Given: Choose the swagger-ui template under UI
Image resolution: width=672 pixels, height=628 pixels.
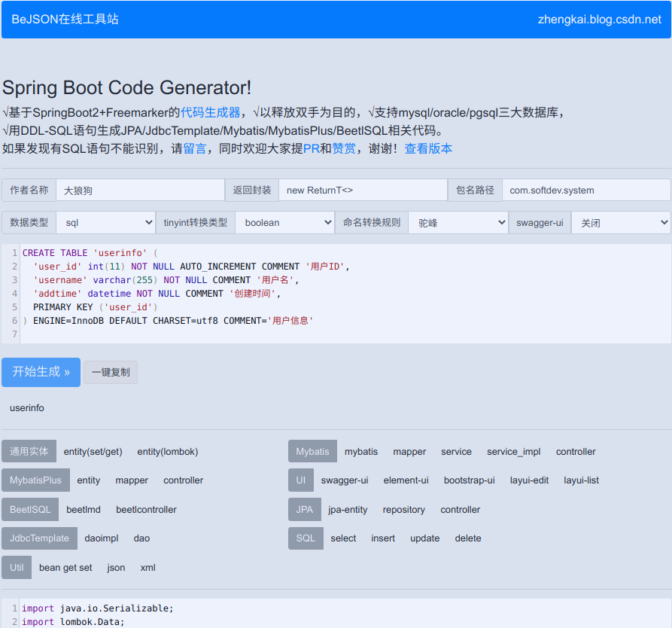Looking at the screenshot, I should (x=344, y=480).
